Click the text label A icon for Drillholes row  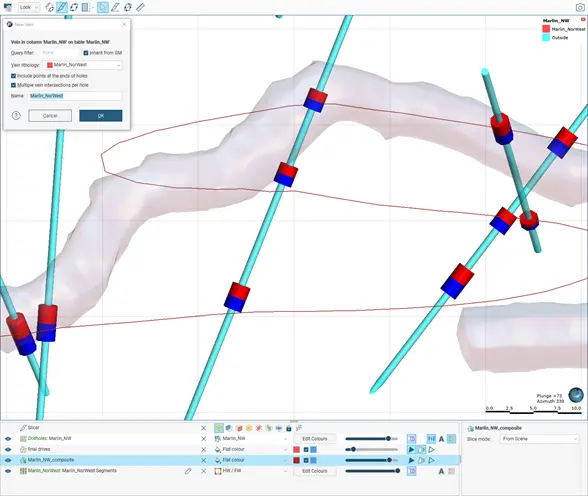441,439
